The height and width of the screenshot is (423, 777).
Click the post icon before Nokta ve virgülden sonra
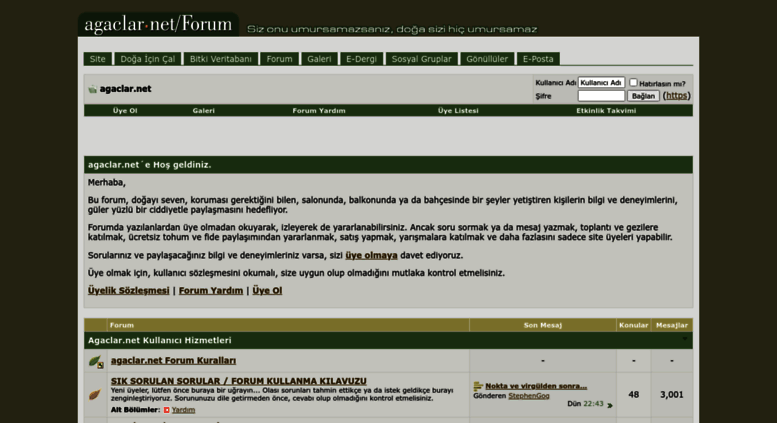pos(478,386)
